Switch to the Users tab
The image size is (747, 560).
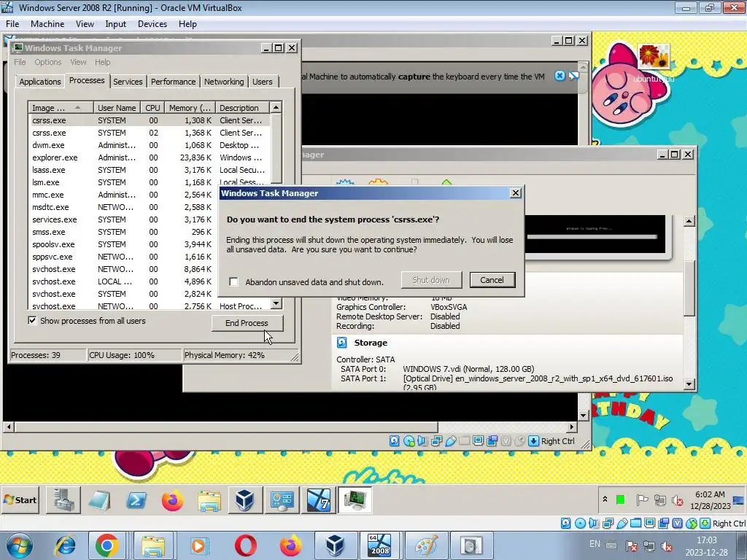(263, 82)
